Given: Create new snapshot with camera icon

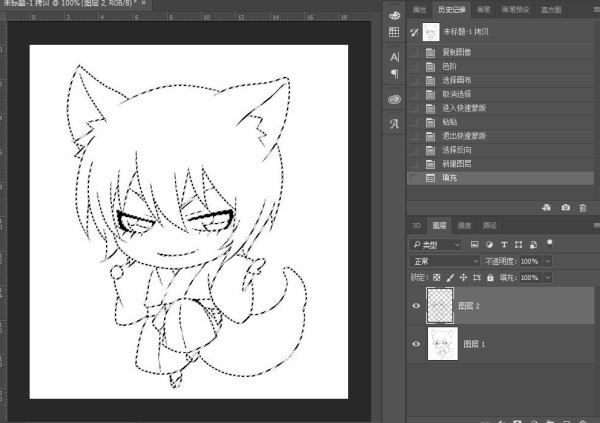Looking at the screenshot, I should click(x=565, y=207).
